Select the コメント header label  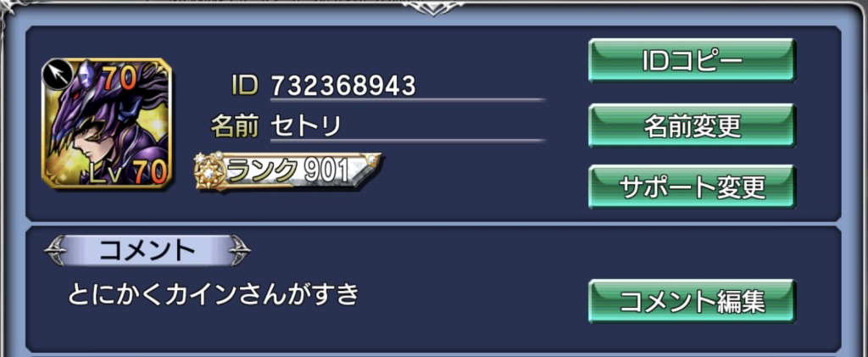147,251
